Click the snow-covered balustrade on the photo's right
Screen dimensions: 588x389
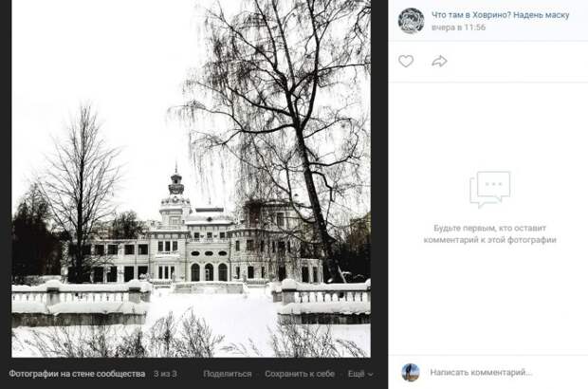point(322,298)
